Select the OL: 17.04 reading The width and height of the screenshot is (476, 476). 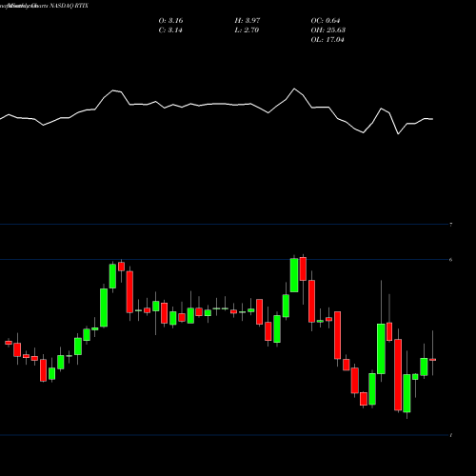pos(327,40)
